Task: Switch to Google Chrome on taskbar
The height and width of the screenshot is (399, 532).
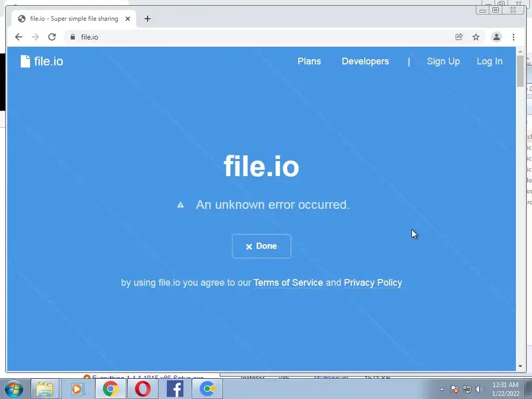Action: [110, 389]
